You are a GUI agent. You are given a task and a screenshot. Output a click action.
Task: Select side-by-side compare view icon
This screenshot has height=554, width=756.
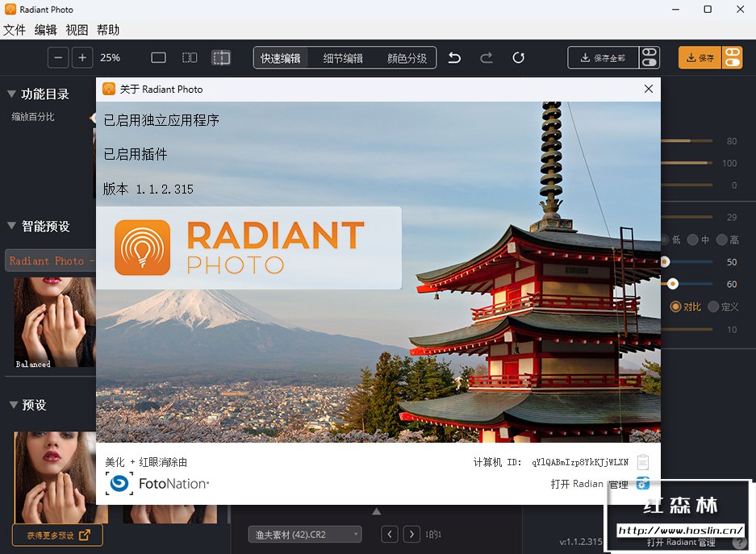(x=190, y=58)
